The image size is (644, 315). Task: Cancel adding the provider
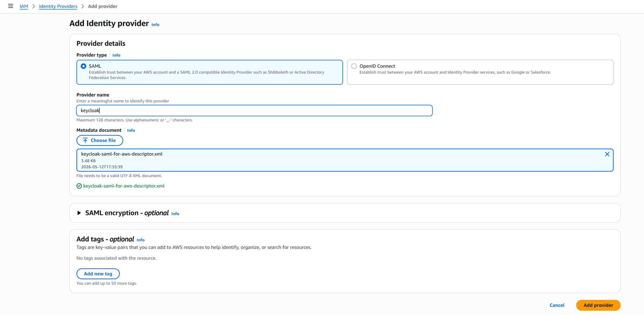(557, 305)
